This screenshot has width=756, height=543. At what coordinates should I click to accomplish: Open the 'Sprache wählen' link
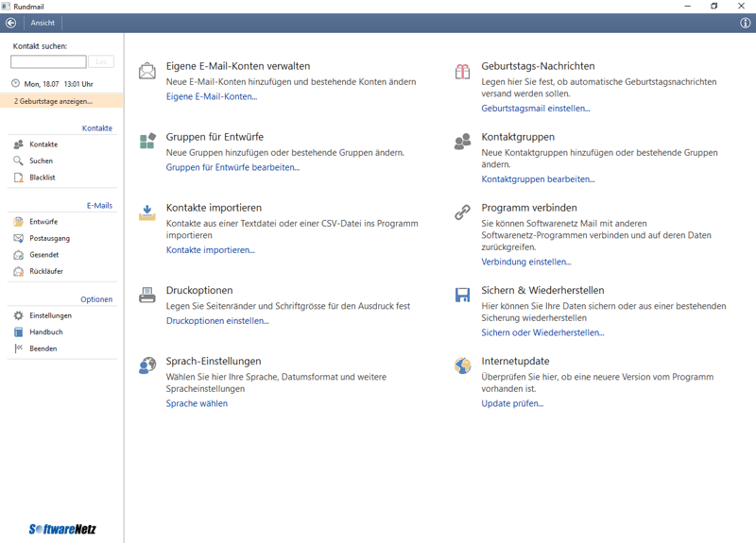[x=197, y=403]
